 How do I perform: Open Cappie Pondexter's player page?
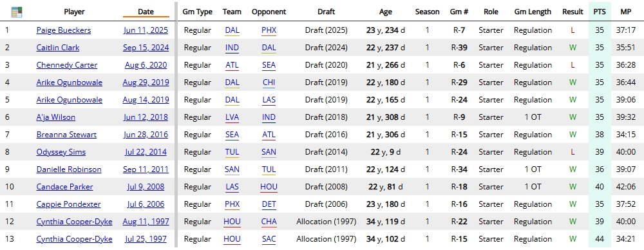click(69, 204)
